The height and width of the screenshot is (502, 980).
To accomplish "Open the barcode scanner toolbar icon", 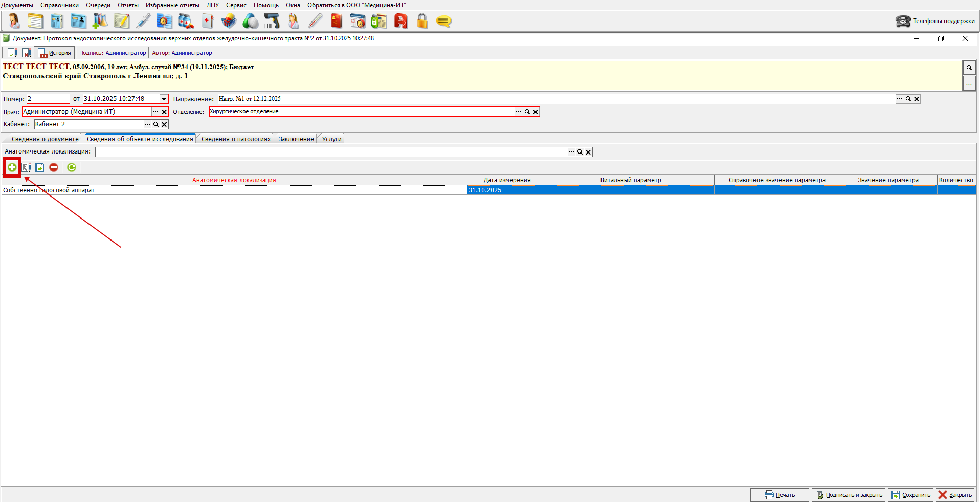I will click(272, 21).
